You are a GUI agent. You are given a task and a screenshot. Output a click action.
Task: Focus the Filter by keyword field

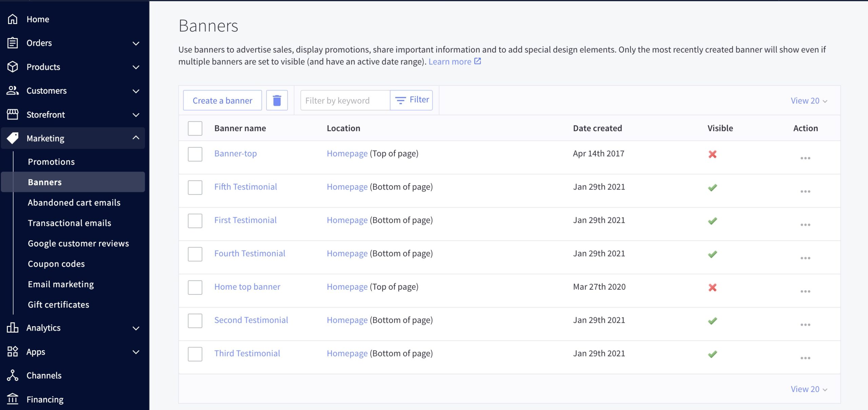tap(344, 100)
